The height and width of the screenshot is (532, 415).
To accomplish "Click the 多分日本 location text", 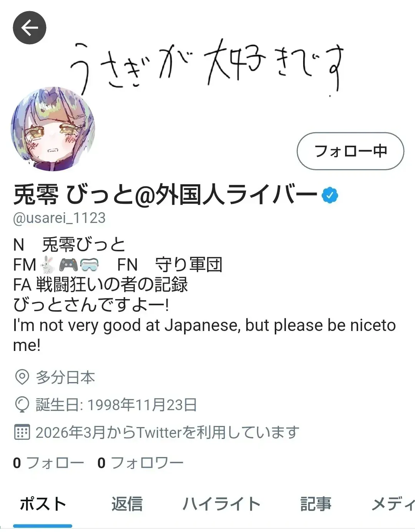I will tap(65, 377).
